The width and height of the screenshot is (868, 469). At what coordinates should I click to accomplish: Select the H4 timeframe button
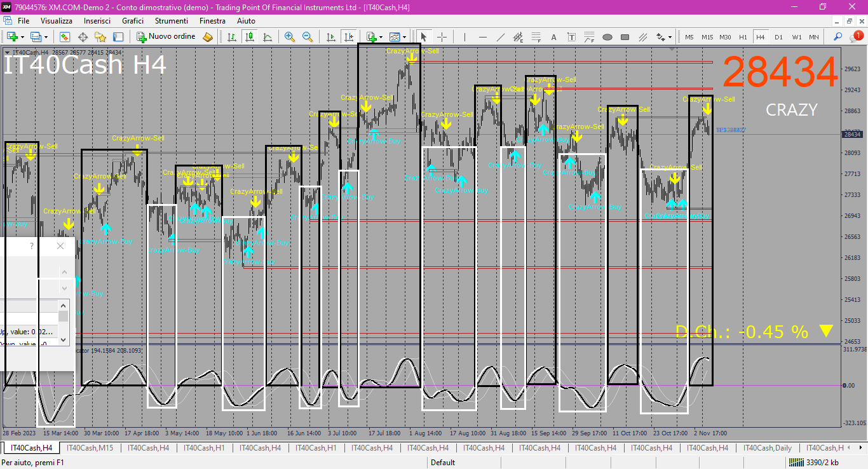(x=761, y=37)
